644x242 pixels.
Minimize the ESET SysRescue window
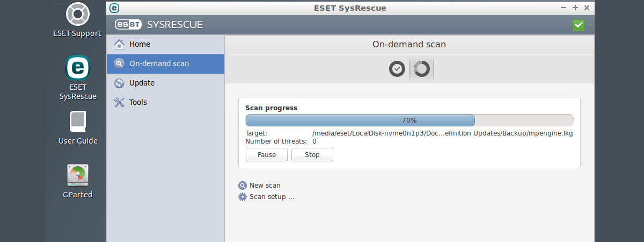(563, 8)
